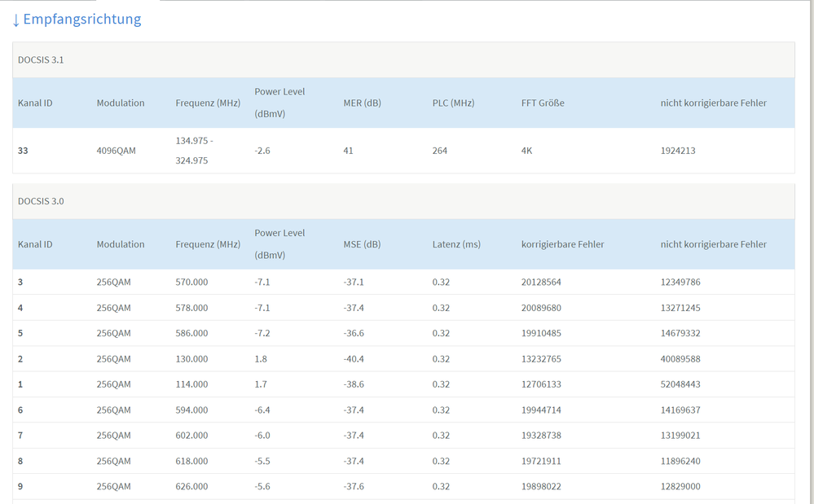Select the correctable error value 19898022
Viewport: 814px width, 504px height.
pyautogui.click(x=541, y=487)
